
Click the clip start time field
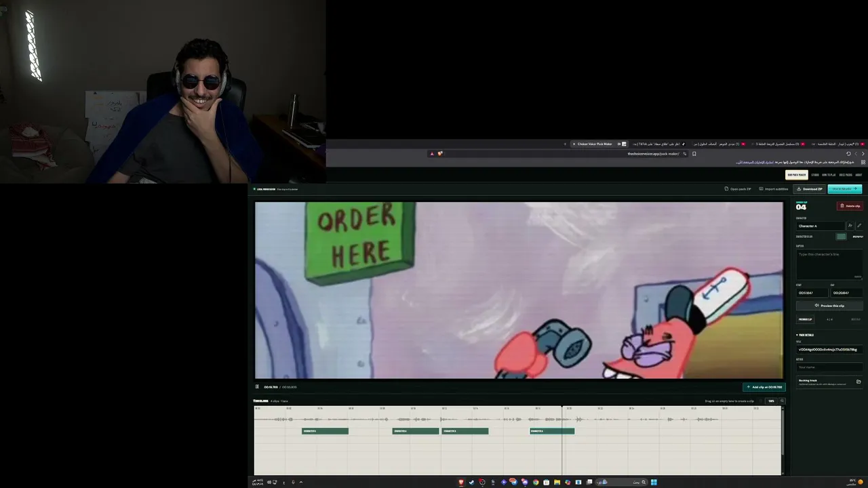tap(811, 293)
